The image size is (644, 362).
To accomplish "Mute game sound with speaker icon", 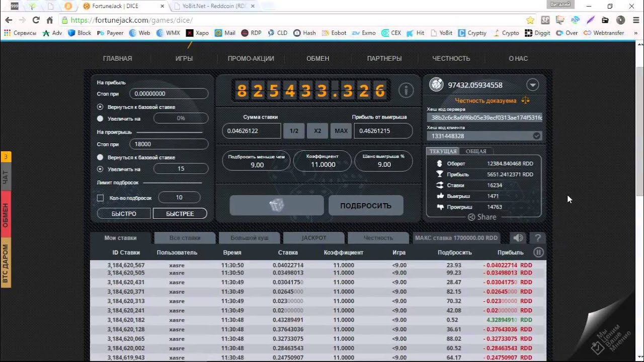I will [x=518, y=238].
